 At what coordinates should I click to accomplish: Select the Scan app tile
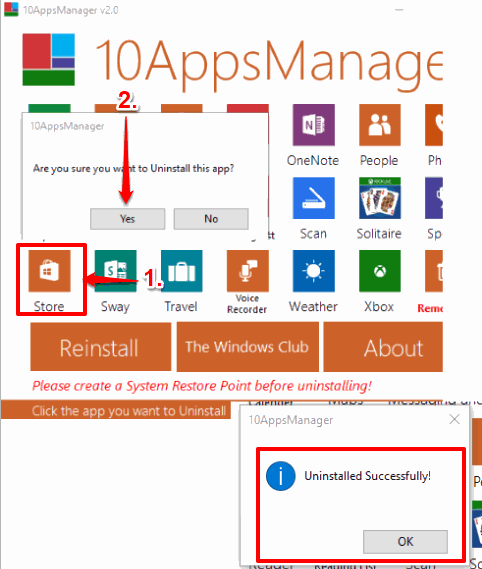(x=314, y=198)
